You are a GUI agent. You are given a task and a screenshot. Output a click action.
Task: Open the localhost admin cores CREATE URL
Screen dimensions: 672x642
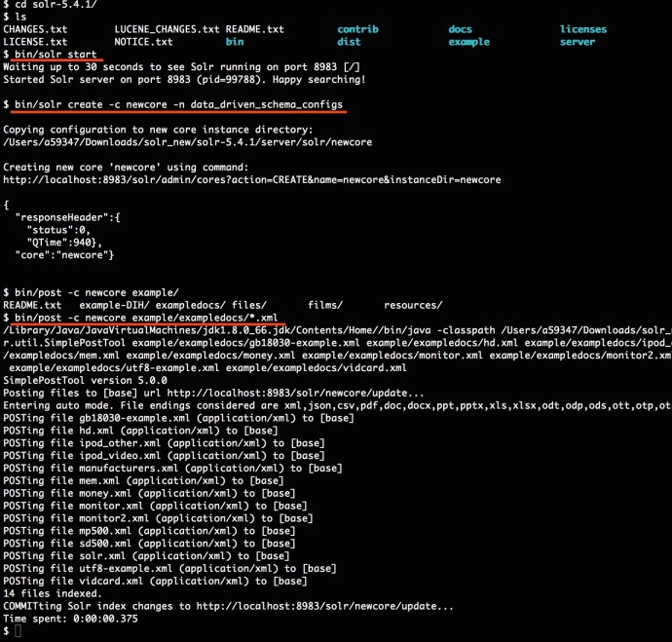pyautogui.click(x=261, y=179)
